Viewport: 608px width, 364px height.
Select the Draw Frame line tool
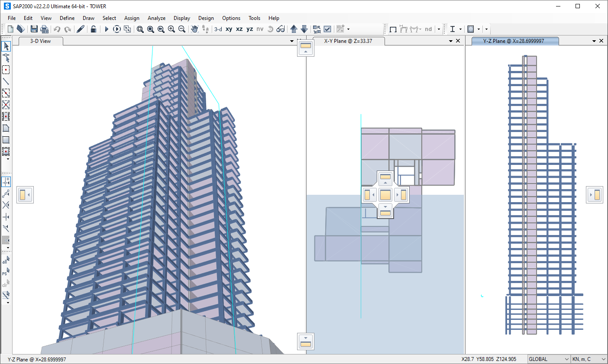[6, 81]
